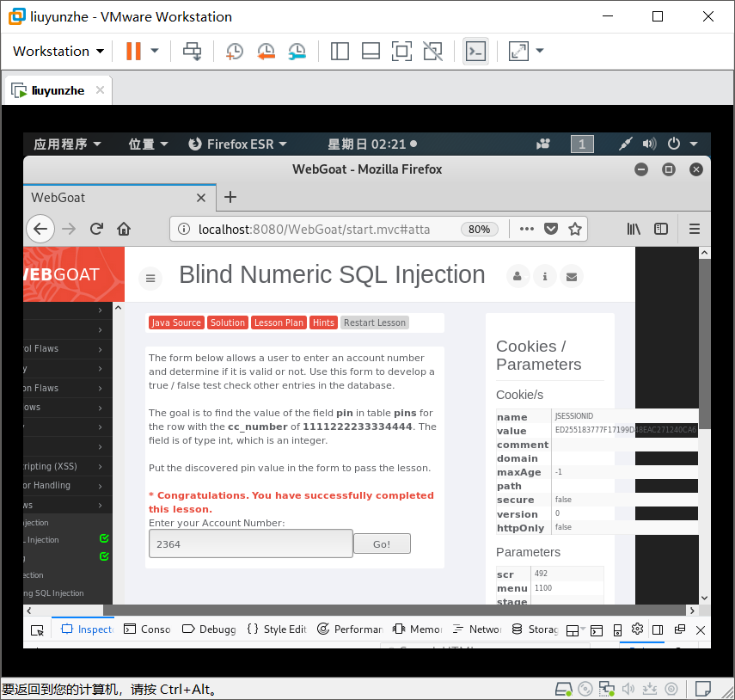Open the Firefox ESR application menu
Screen dimensions: 735x700
[x=237, y=144]
